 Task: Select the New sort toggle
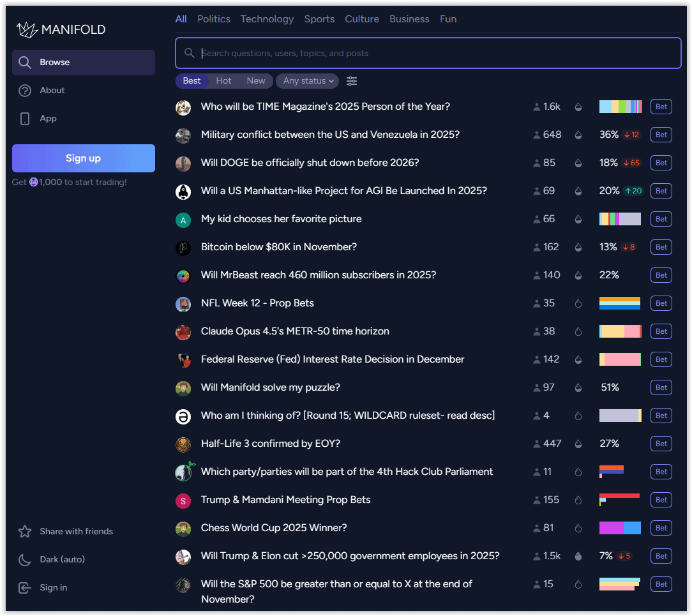click(256, 81)
